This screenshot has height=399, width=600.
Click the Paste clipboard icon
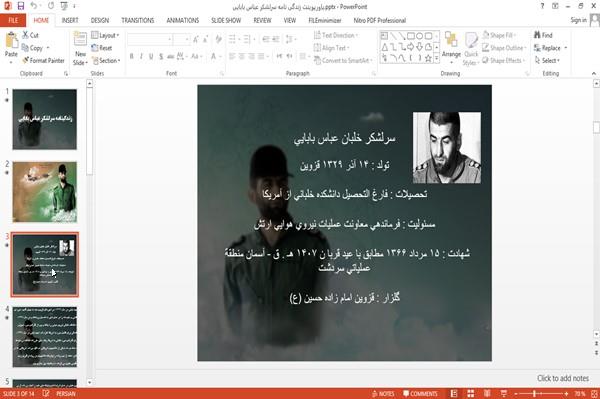11,40
